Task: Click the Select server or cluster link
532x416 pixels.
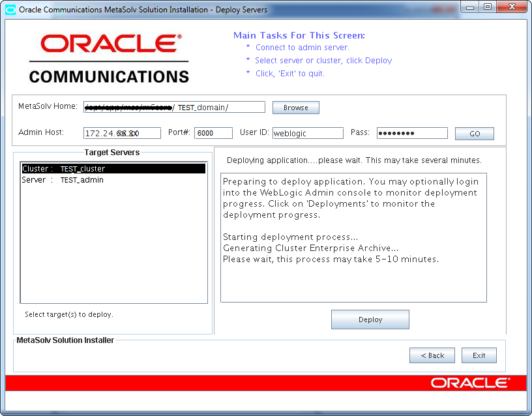Action: point(323,60)
